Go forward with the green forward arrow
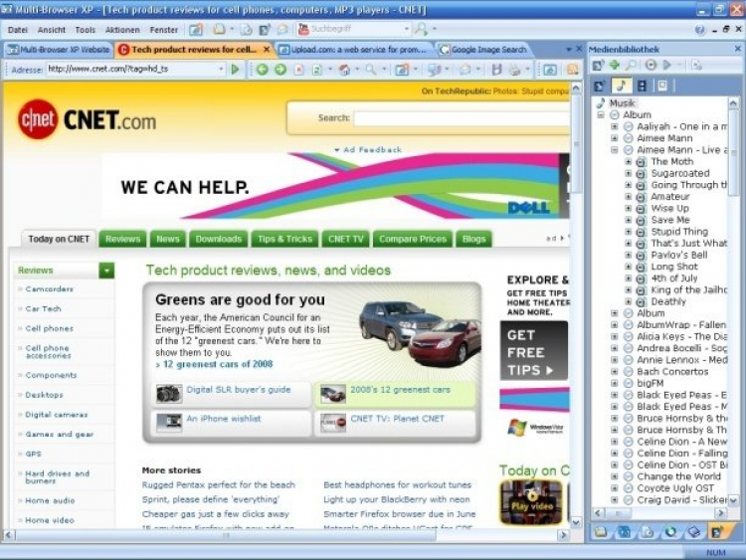 pyautogui.click(x=280, y=70)
